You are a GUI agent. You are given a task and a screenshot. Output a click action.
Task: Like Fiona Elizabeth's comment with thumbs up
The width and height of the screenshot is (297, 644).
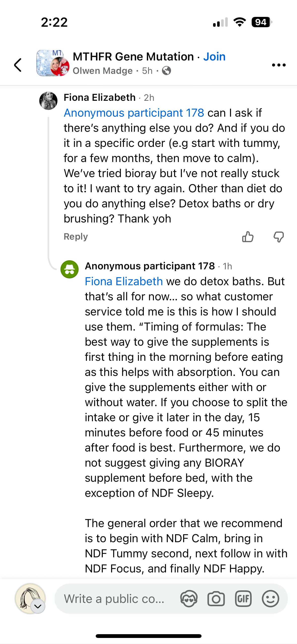point(248,237)
